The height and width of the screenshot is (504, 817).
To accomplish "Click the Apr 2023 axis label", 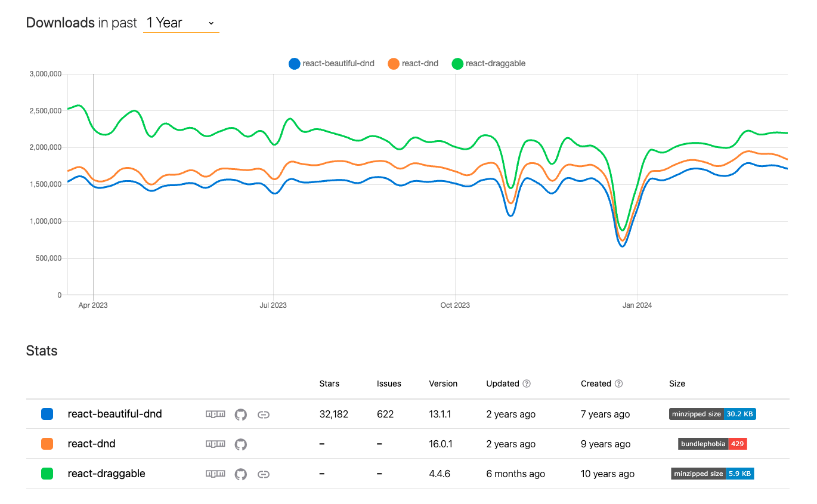I will click(x=93, y=305).
